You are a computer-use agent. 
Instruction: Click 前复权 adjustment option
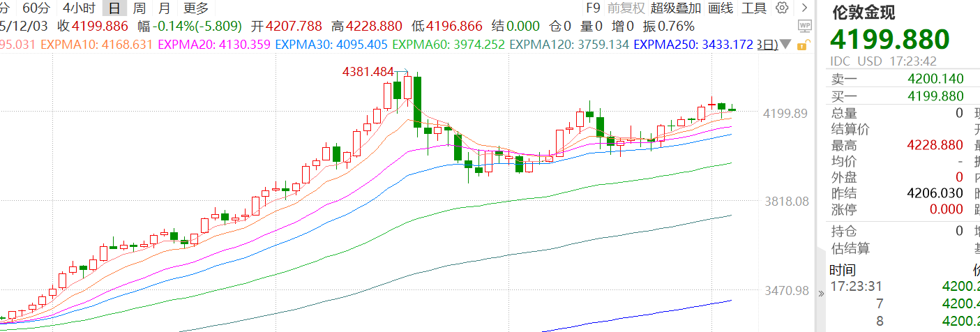tap(626, 8)
